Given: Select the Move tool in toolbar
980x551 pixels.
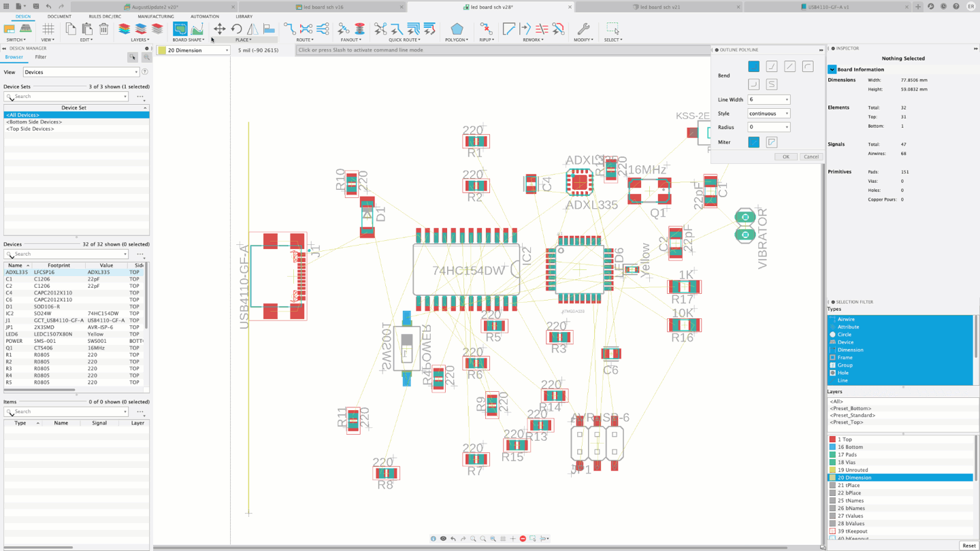Looking at the screenshot, I should (x=219, y=29).
